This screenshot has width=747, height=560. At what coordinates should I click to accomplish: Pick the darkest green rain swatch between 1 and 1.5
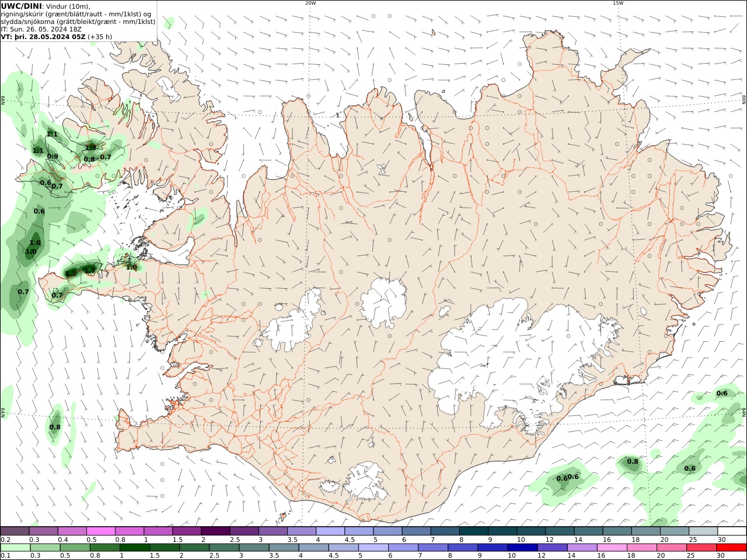(134, 548)
